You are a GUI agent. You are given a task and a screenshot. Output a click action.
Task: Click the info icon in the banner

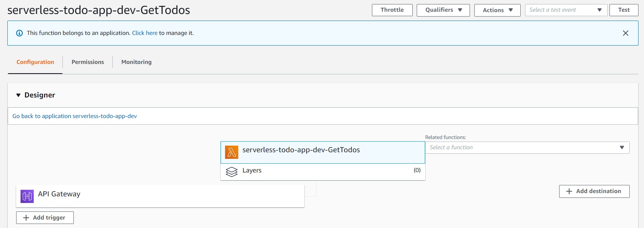[x=19, y=33]
